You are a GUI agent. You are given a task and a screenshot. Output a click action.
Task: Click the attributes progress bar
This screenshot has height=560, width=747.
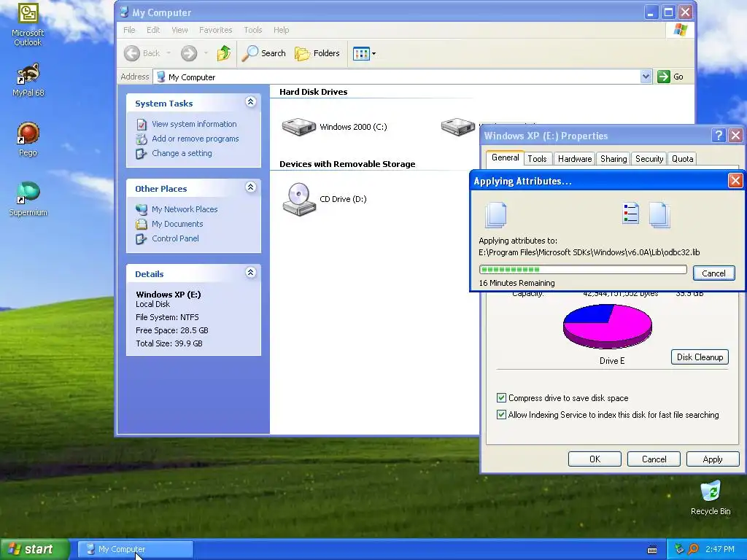coord(583,270)
